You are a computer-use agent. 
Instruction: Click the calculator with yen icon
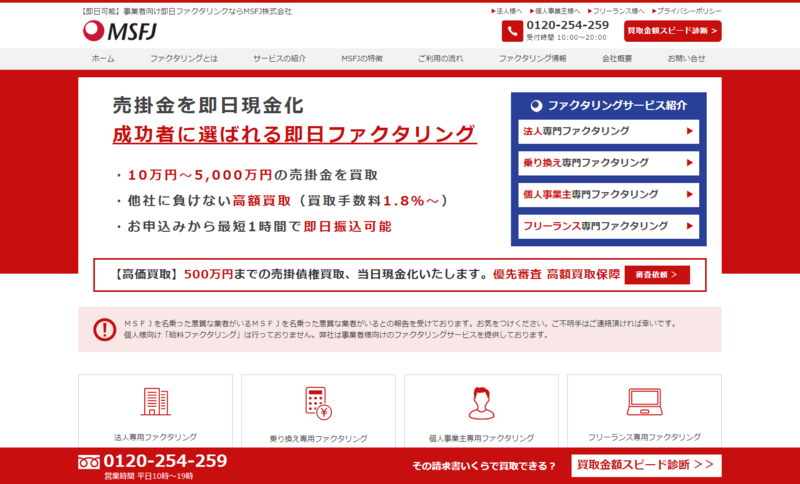pos(318,403)
